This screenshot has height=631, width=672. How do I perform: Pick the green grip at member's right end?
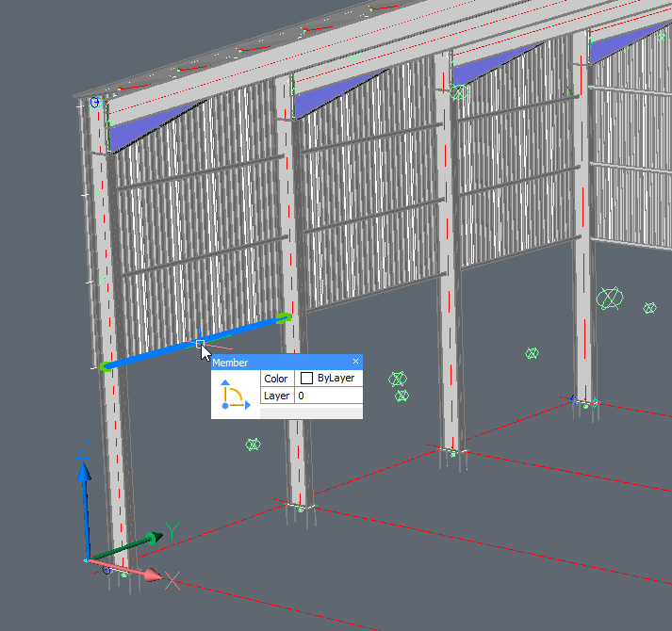point(283,317)
